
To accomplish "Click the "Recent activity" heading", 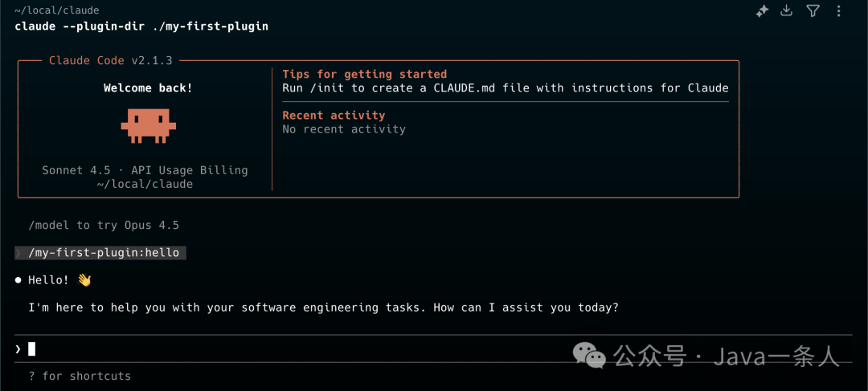I will point(334,115).
